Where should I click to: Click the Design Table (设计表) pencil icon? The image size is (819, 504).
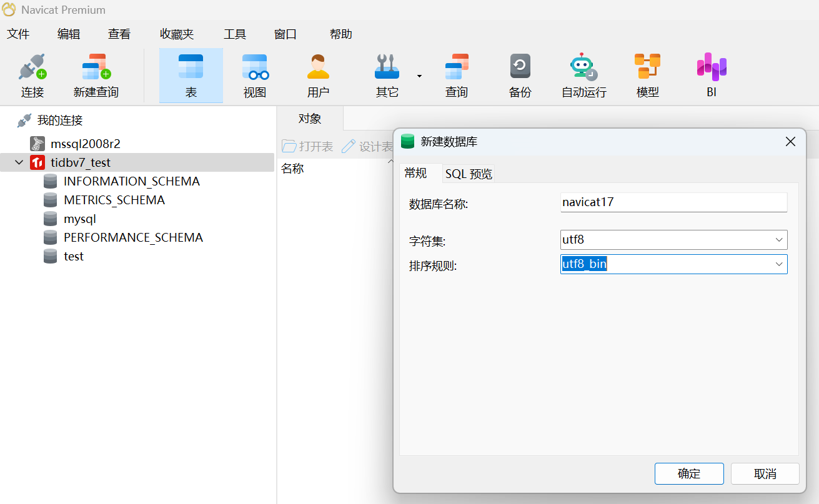coord(348,146)
